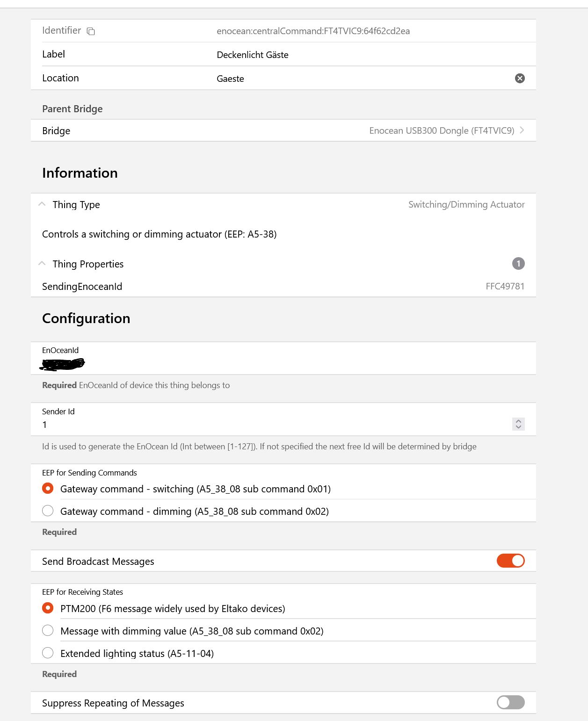Select Gateway command switching radio option
Image resolution: width=588 pixels, height=721 pixels.
point(48,489)
